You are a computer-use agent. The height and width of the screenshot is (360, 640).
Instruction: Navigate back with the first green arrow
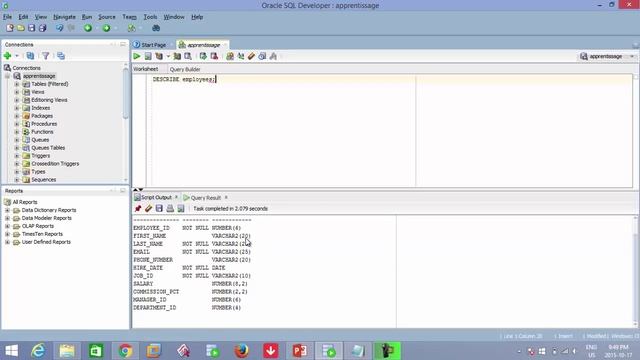click(88, 28)
